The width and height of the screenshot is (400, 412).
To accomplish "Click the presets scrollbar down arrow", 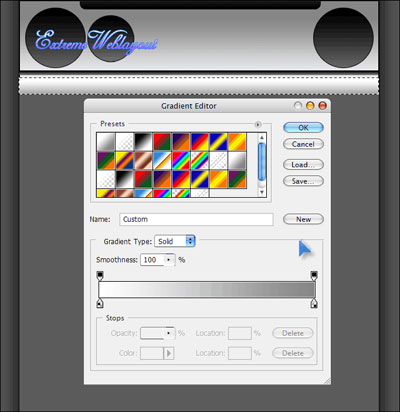I will click(262, 192).
